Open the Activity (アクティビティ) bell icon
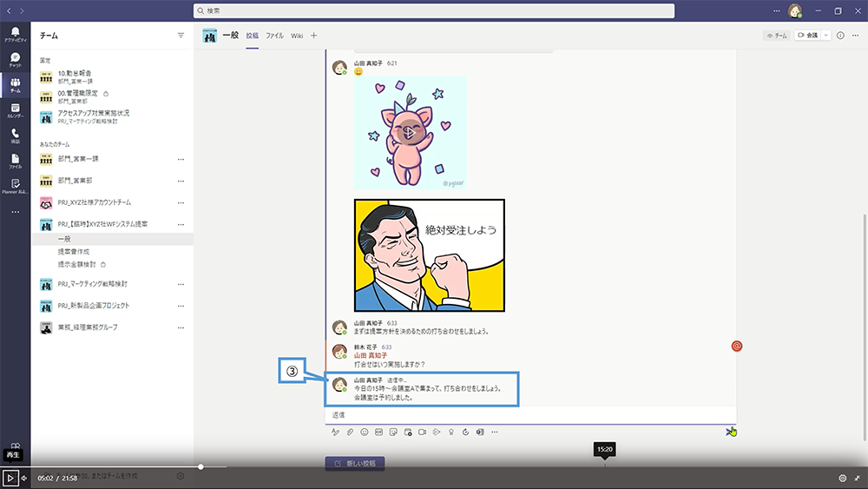The image size is (868, 489). coord(15,34)
